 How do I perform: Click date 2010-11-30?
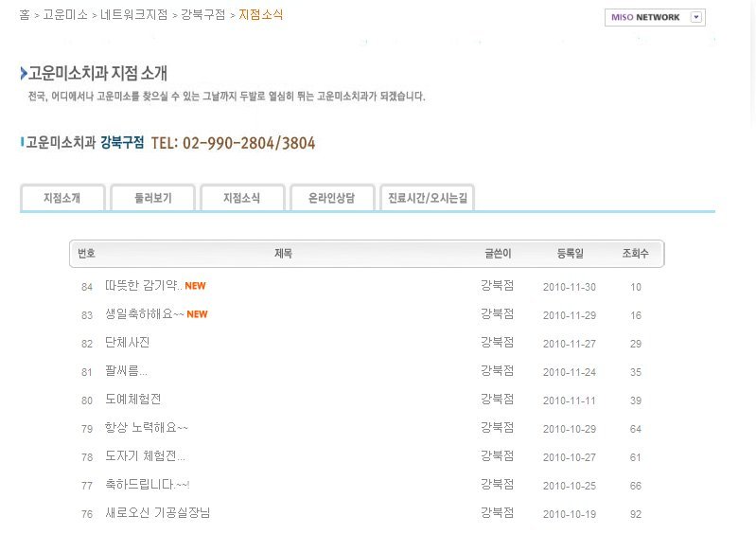pos(570,287)
